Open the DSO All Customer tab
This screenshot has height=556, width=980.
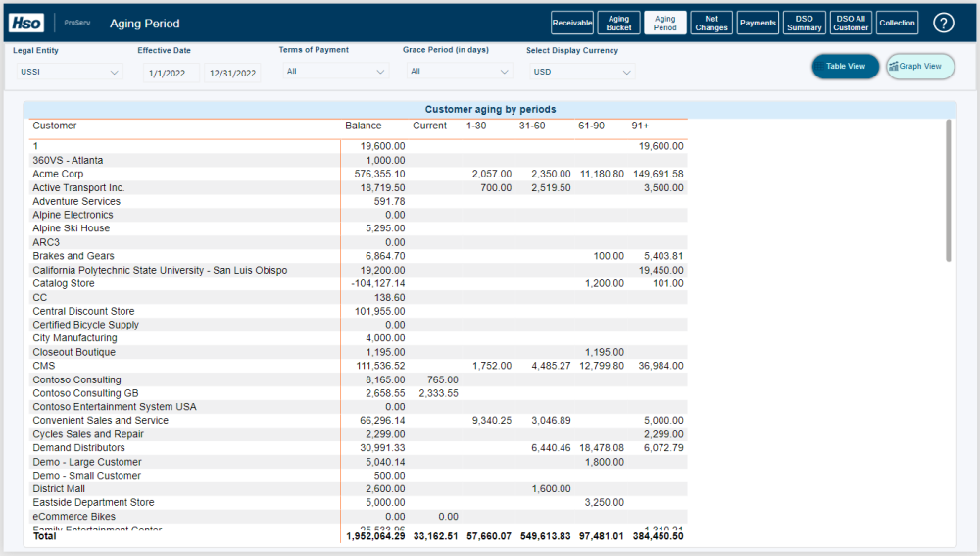[851, 23]
